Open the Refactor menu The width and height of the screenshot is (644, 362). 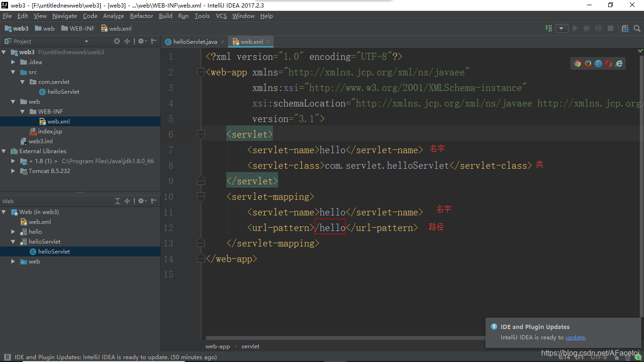click(141, 16)
